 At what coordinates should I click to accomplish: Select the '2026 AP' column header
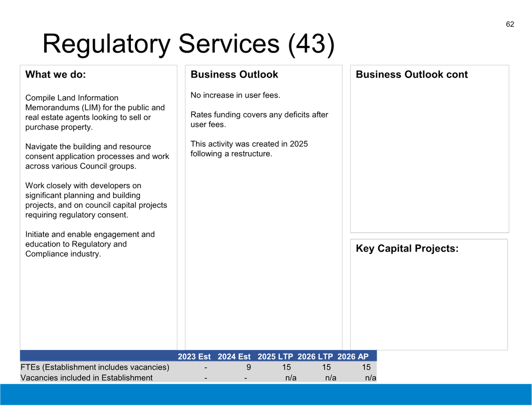pos(353,357)
